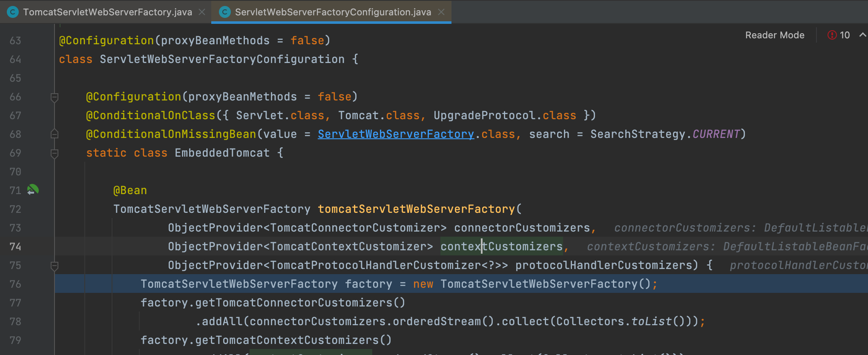Toggle Reader Mode
This screenshot has height=355, width=868.
point(775,35)
